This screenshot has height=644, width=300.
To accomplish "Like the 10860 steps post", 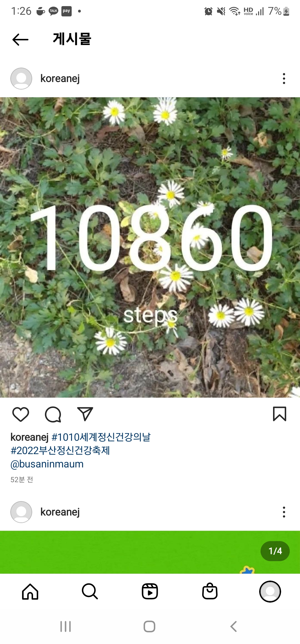I will 21,414.
